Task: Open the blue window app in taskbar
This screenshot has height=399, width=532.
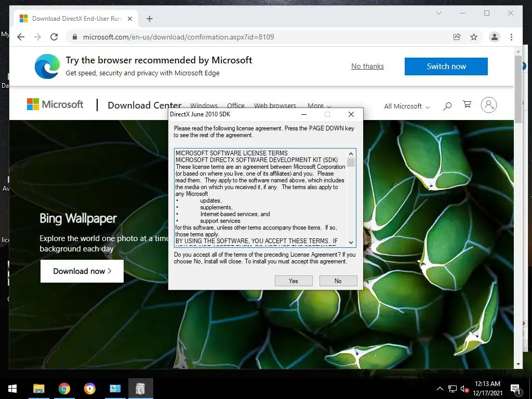Action: pos(115,389)
